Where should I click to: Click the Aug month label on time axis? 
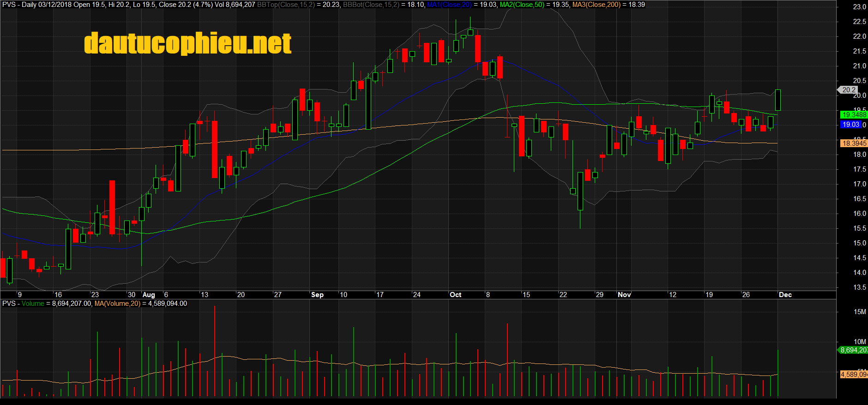coord(149,295)
